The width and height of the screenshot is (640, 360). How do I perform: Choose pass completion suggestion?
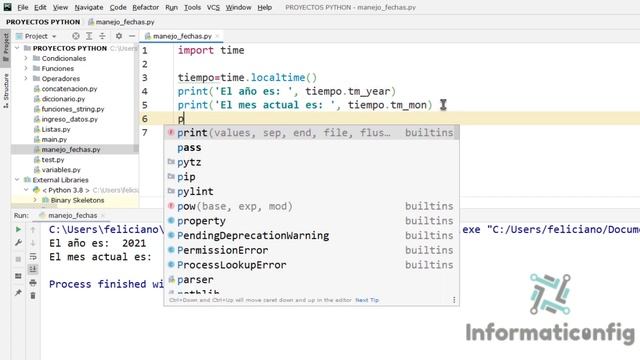click(311, 147)
